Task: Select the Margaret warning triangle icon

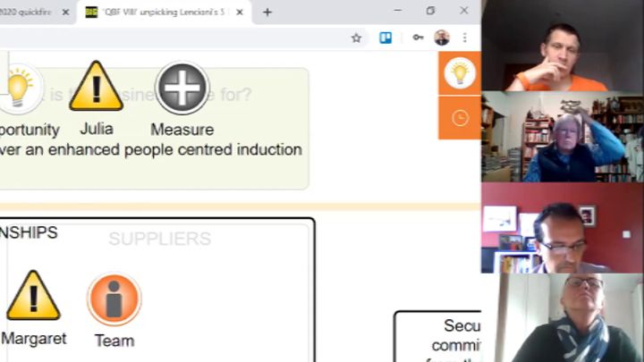Action: tap(33, 296)
